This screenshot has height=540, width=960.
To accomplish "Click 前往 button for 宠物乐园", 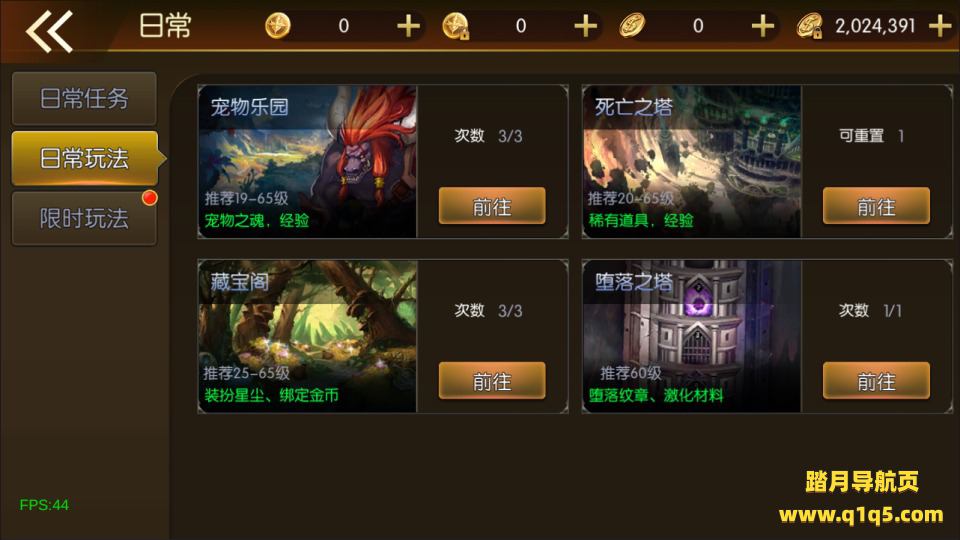I will 492,206.
